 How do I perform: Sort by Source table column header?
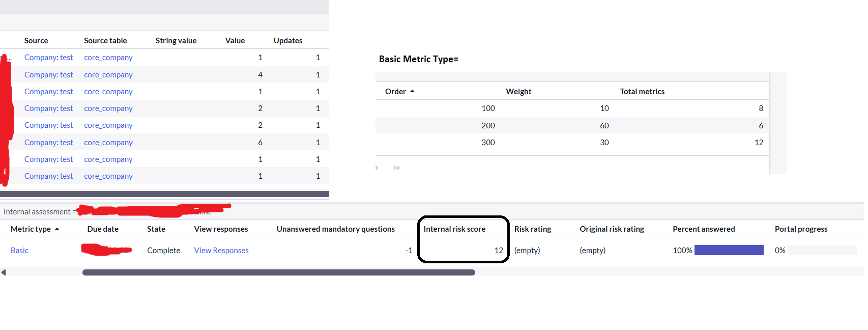(x=105, y=40)
